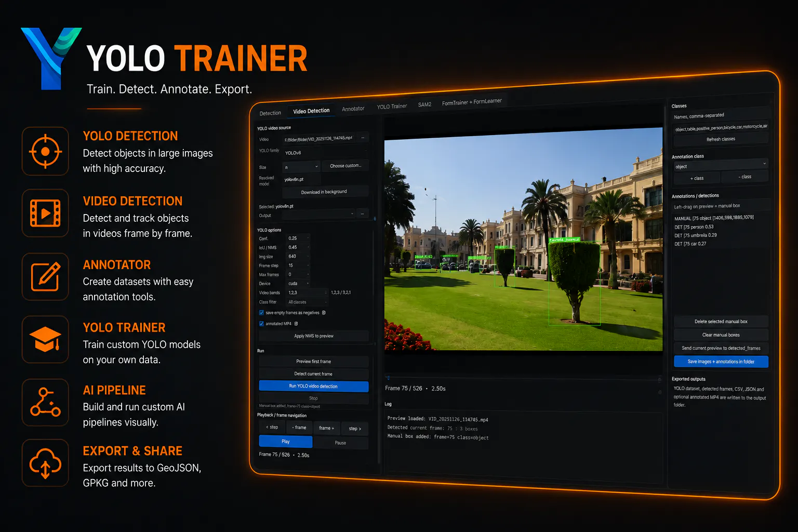Click the AI Pipeline nodes icon
This screenshot has height=532, width=798.
point(45,402)
